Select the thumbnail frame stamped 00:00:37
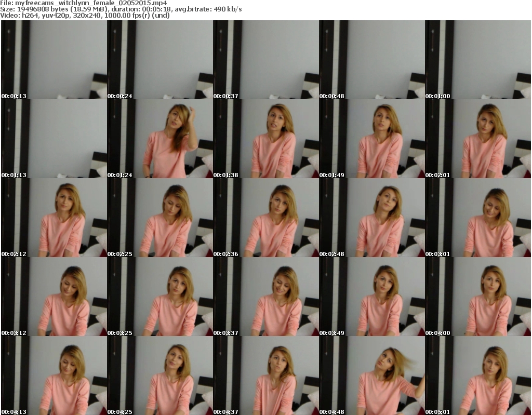Screen dimensions: 532x415 coord(265,60)
